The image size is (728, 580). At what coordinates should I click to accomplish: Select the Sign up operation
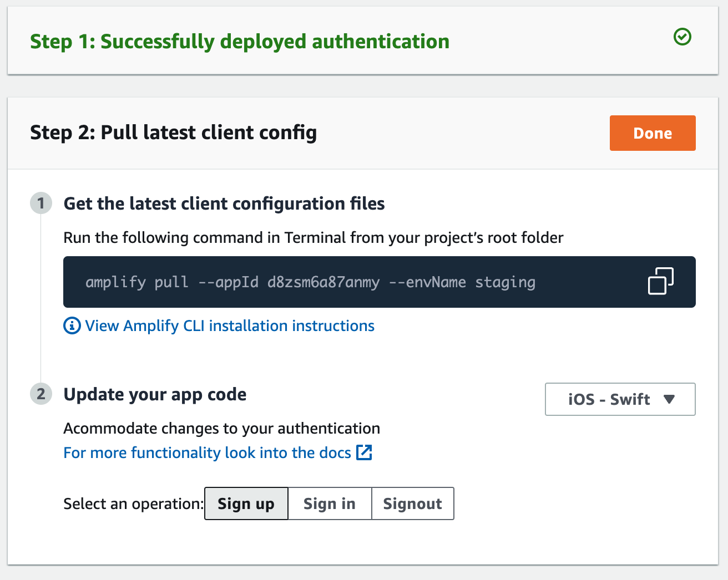(246, 503)
